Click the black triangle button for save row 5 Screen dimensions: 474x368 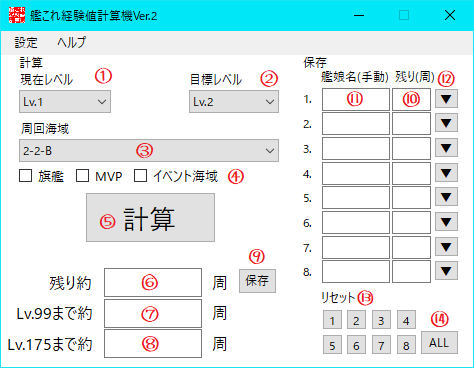point(446,197)
